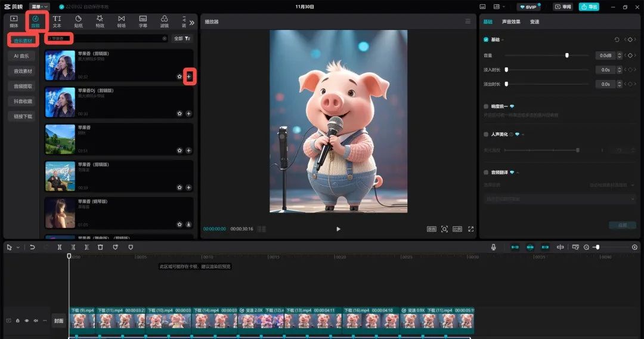Switch to the 音频 audio tab
The image size is (644, 339).
pyautogui.click(x=36, y=21)
